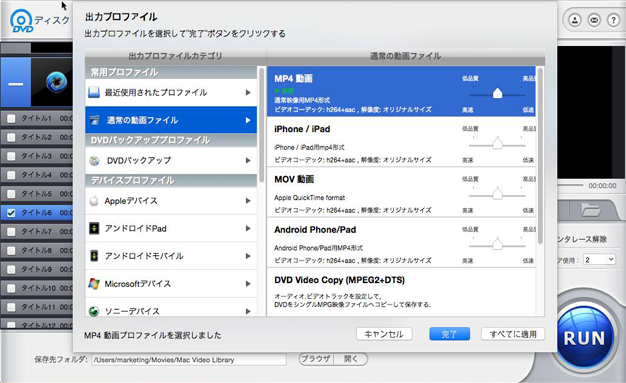The width and height of the screenshot is (626, 383).
Task: Click the 完了 button
Action: pos(450,334)
